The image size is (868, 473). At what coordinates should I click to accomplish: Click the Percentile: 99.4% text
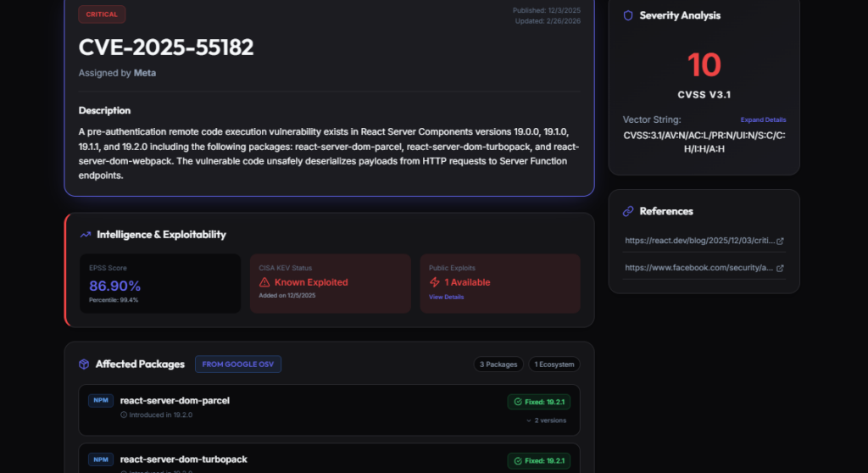(114, 300)
